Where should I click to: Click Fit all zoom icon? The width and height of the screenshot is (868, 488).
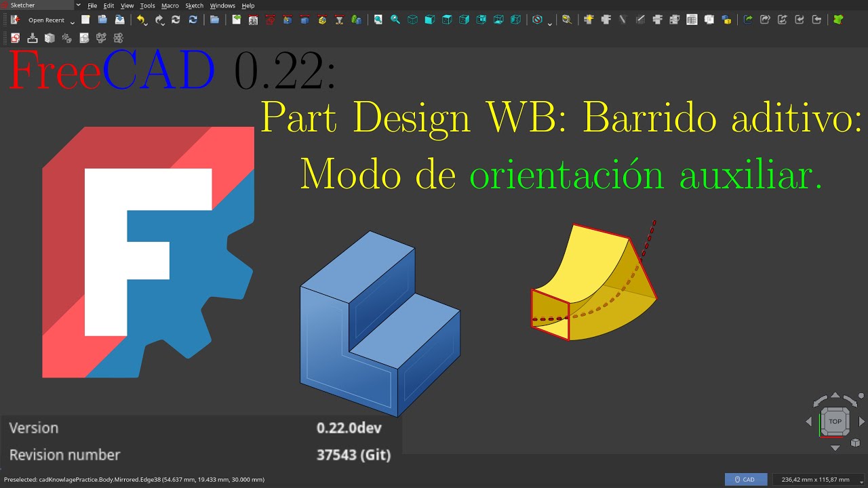point(378,20)
